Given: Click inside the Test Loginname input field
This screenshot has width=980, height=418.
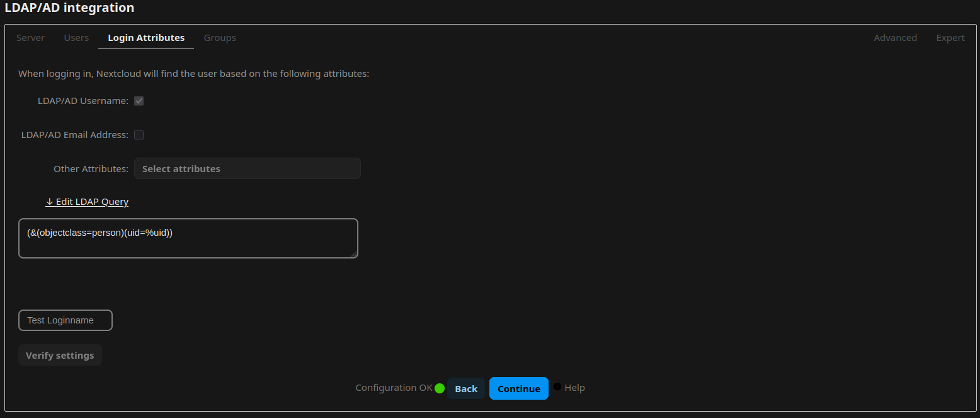Looking at the screenshot, I should coord(65,320).
